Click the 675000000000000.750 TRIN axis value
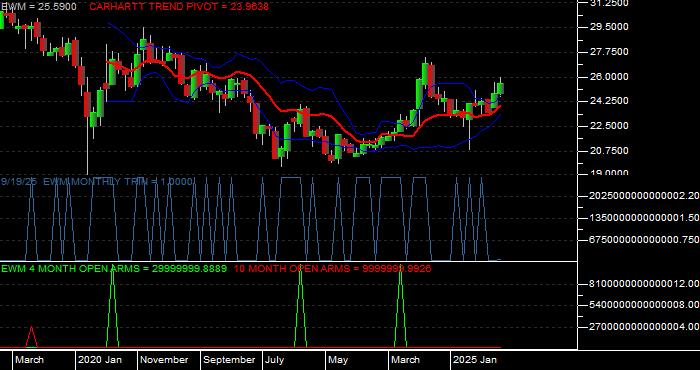Screen dimensions: 700x370 (644, 240)
